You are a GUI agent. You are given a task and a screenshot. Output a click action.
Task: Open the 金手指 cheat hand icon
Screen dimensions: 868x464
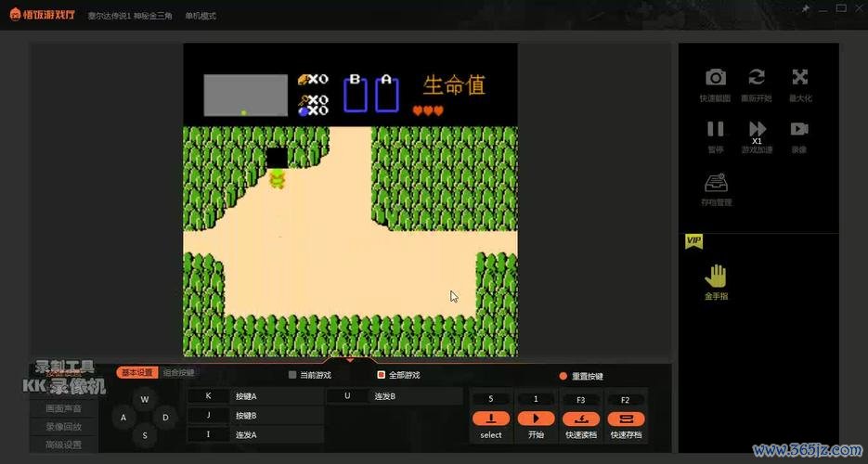coord(715,276)
